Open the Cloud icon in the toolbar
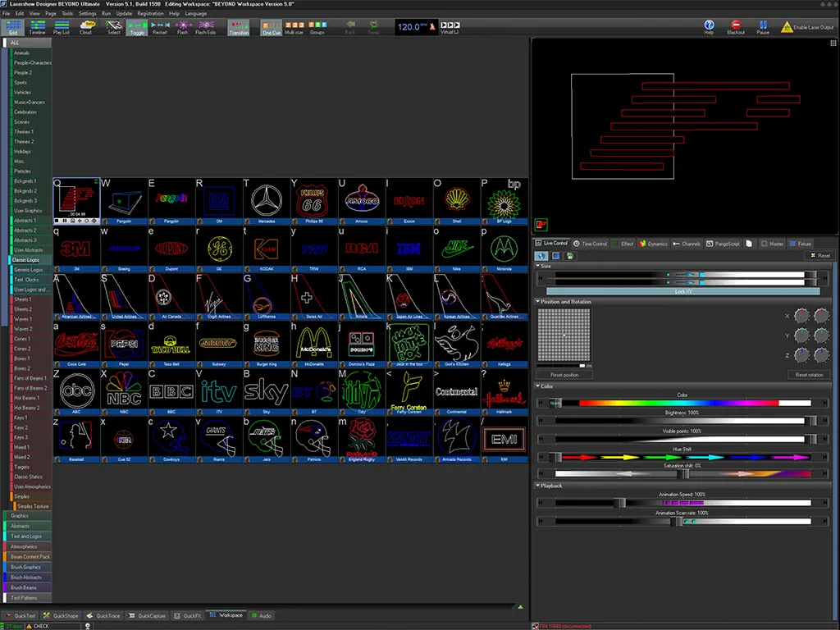 point(86,25)
